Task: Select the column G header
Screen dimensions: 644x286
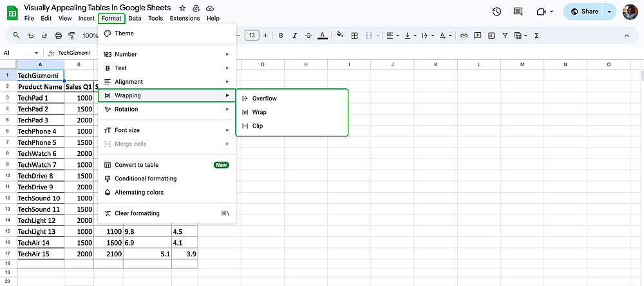Action: pos(263,64)
